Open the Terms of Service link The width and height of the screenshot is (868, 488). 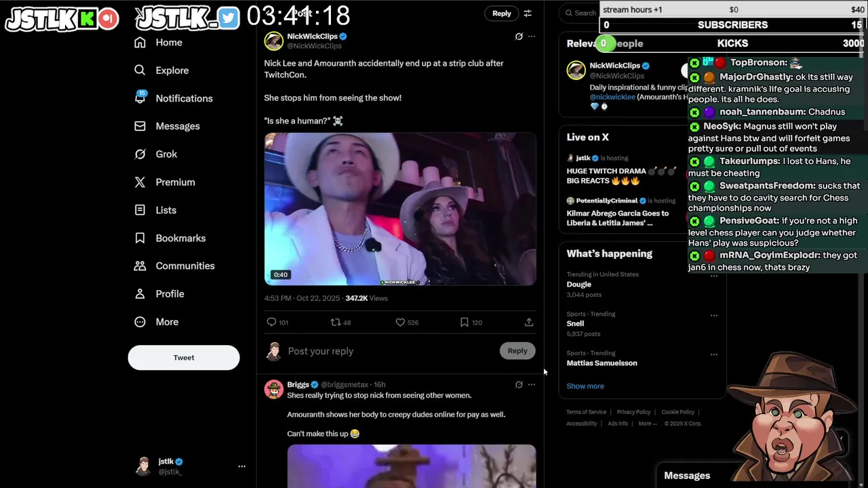(587, 412)
